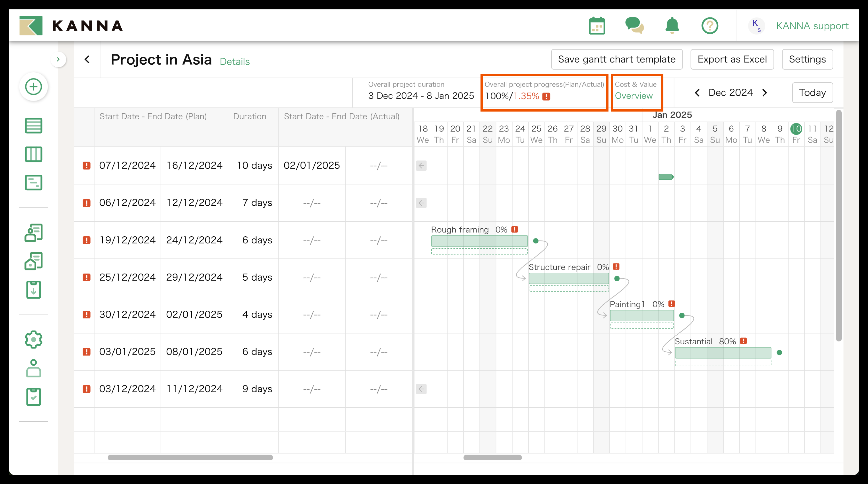This screenshot has width=868, height=484.
Task: Click the notifications bell icon
Action: [x=672, y=26]
